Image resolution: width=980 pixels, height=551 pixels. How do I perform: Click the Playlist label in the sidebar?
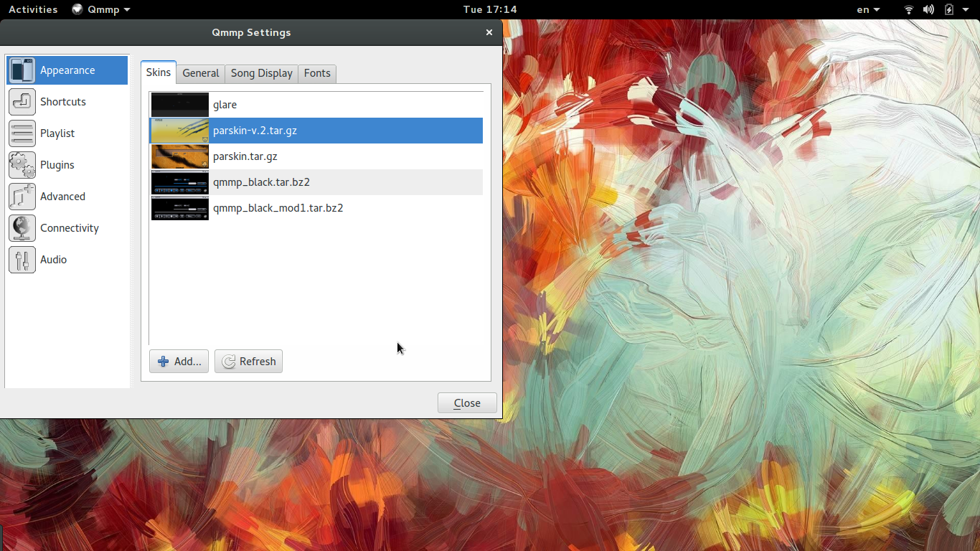57,133
